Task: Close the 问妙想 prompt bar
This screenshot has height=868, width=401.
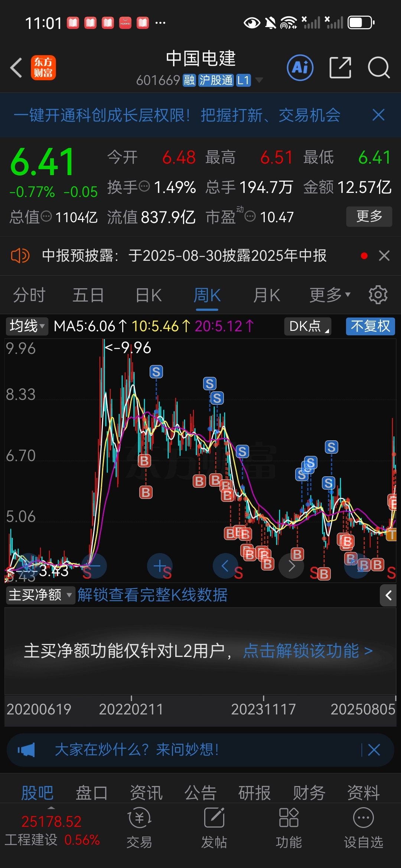Action: point(374,750)
